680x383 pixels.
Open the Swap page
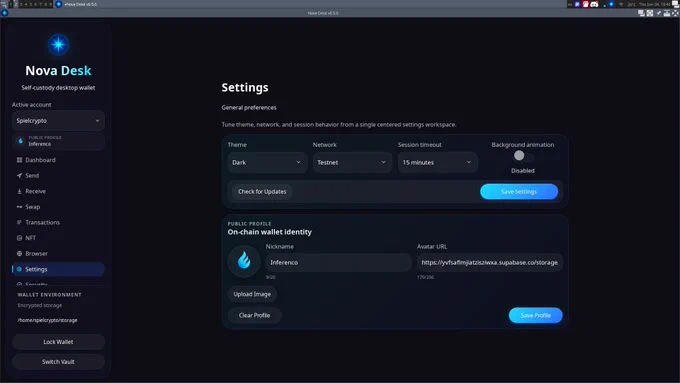(x=58, y=207)
